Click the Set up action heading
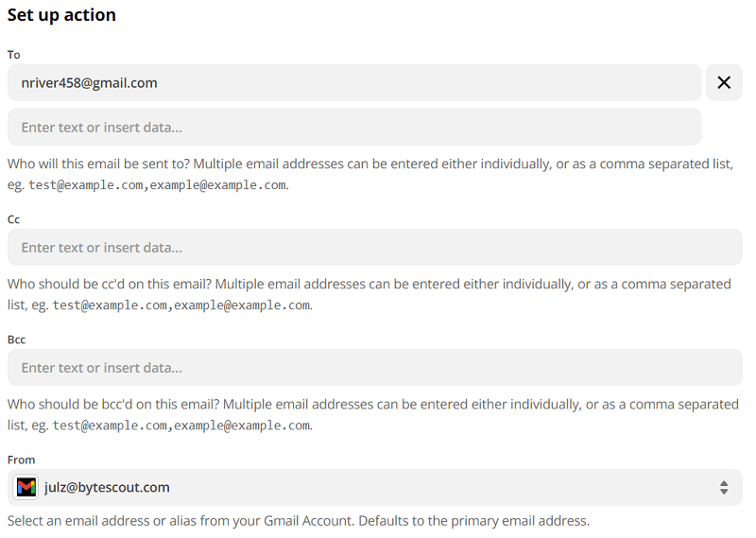Image resolution: width=756 pixels, height=538 pixels. (x=61, y=15)
